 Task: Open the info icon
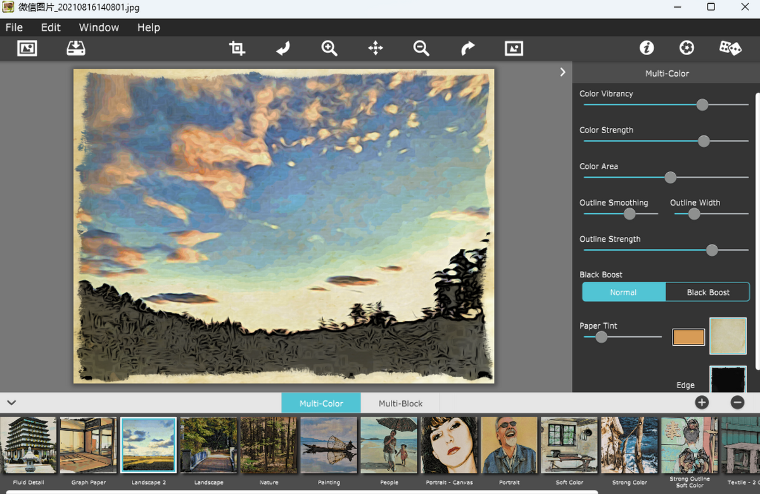click(x=647, y=48)
